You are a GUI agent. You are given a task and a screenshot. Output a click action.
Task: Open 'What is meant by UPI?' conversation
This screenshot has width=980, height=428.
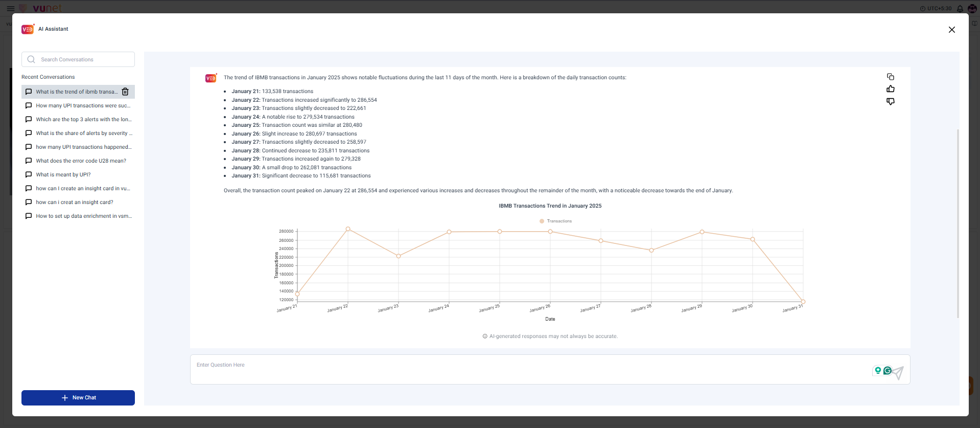coord(63,175)
